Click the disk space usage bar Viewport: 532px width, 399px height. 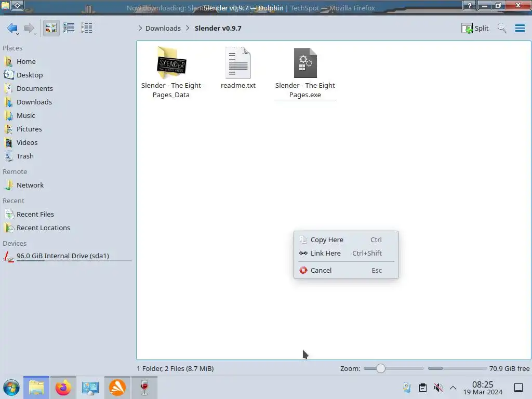click(457, 368)
